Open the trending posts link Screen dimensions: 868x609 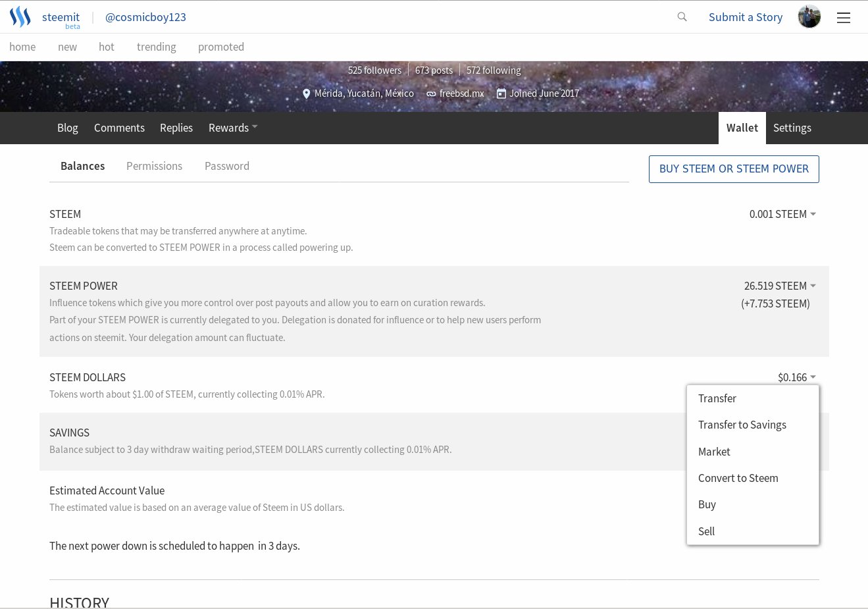[x=157, y=47]
